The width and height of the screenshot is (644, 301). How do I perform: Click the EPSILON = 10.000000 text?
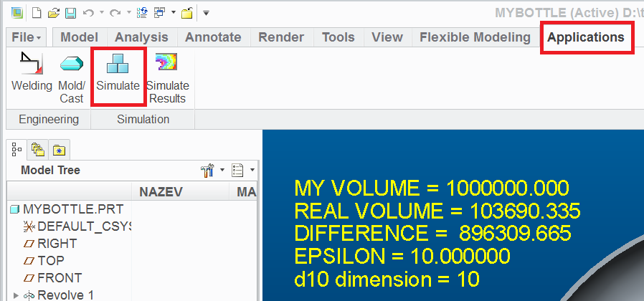coord(402,257)
